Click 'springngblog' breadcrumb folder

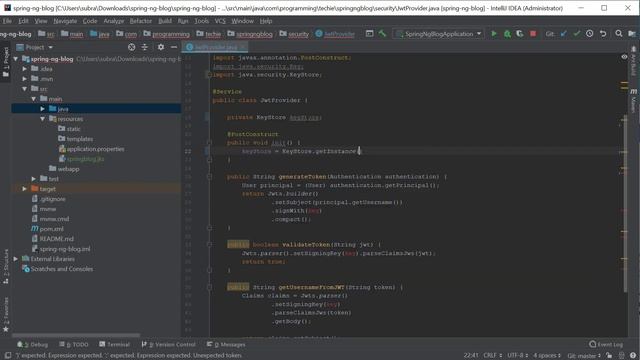click(250, 34)
